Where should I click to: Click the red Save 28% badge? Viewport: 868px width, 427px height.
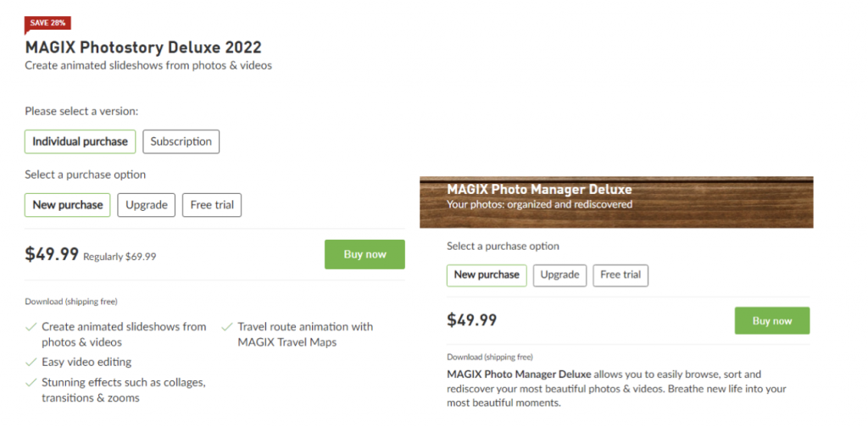[47, 23]
